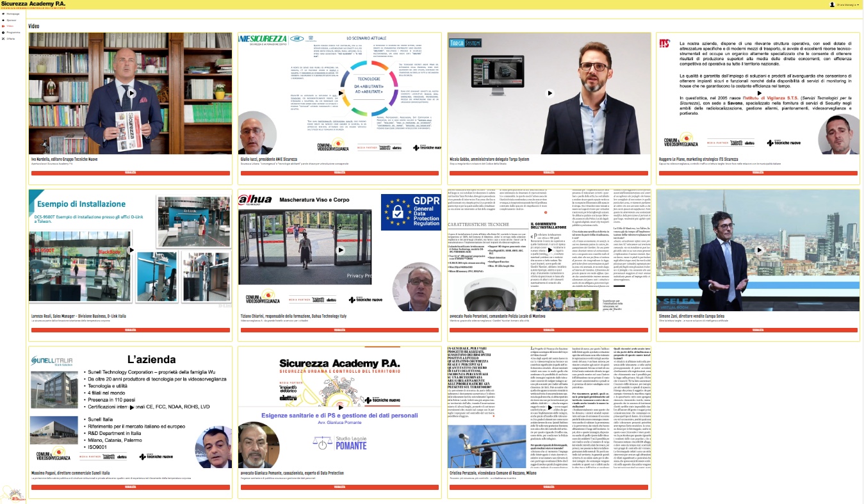Open Visualizza for Simone Zani's card
864x504 pixels.
758,330
